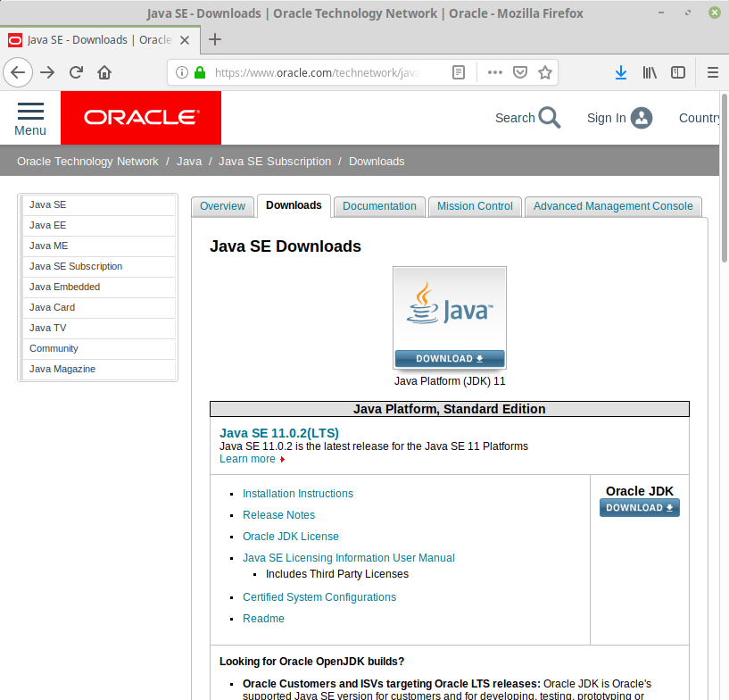Image resolution: width=729 pixels, height=700 pixels.
Task: Open the Mission Control tab
Action: tap(475, 206)
